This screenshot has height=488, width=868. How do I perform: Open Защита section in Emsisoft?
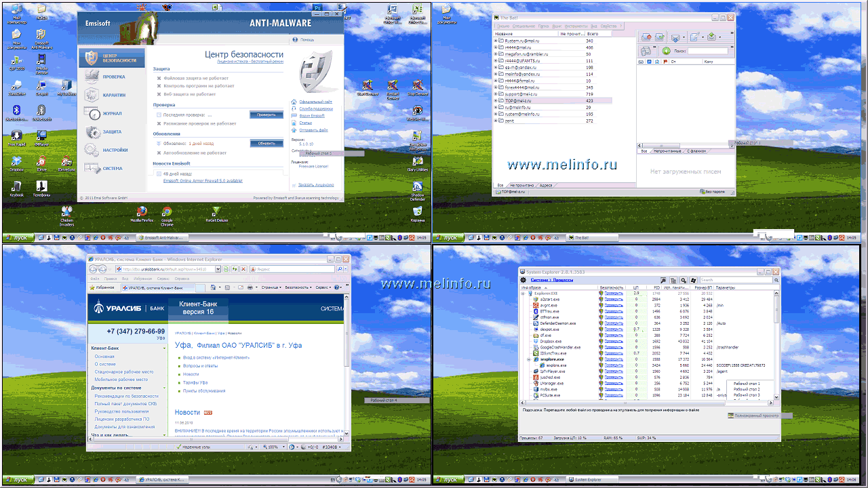click(111, 131)
